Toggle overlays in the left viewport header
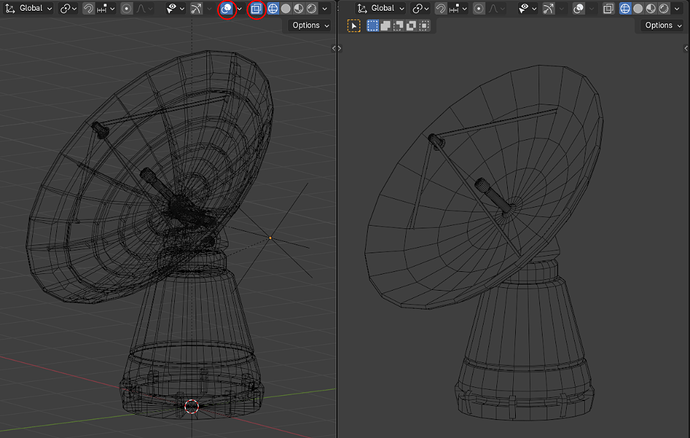Viewport: 690px width, 438px height. point(228,8)
